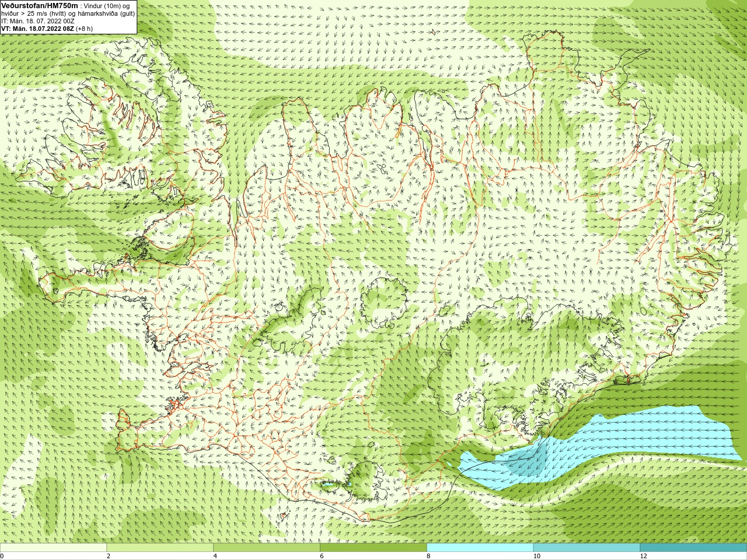Click the "IT: Mán. 18. 07. 2022 00Z" line
747x560 pixels.
(38, 21)
